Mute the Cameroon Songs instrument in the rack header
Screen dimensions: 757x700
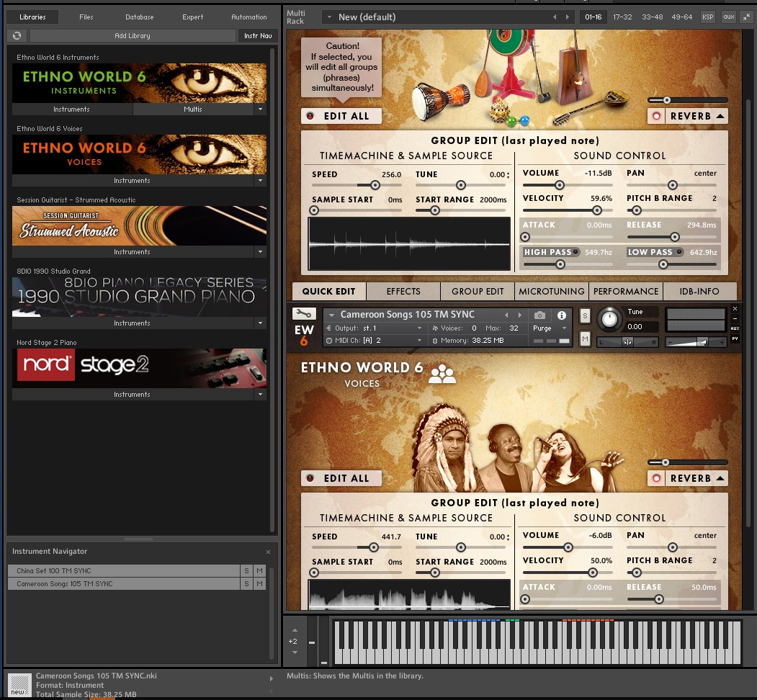click(585, 339)
